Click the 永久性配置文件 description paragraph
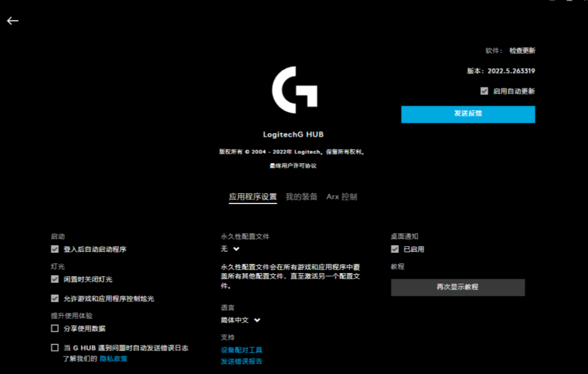Viewport: 588px width, 374px height. click(x=290, y=277)
